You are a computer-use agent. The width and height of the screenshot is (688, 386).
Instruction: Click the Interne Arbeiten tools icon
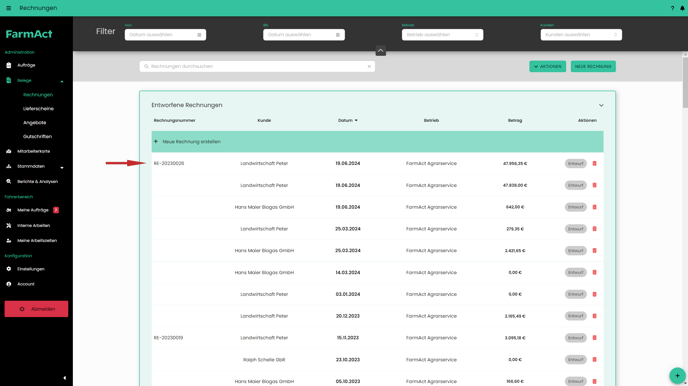pos(8,225)
